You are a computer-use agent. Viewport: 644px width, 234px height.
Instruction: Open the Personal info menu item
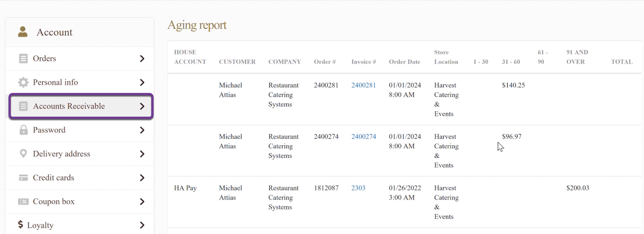tap(79, 82)
